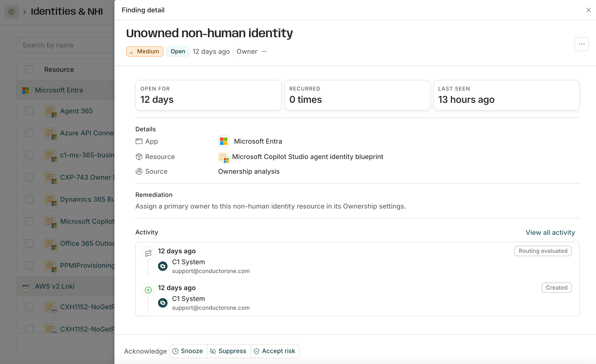Click the Routing evaluated activity icon
The image size is (596, 364).
point(148,253)
